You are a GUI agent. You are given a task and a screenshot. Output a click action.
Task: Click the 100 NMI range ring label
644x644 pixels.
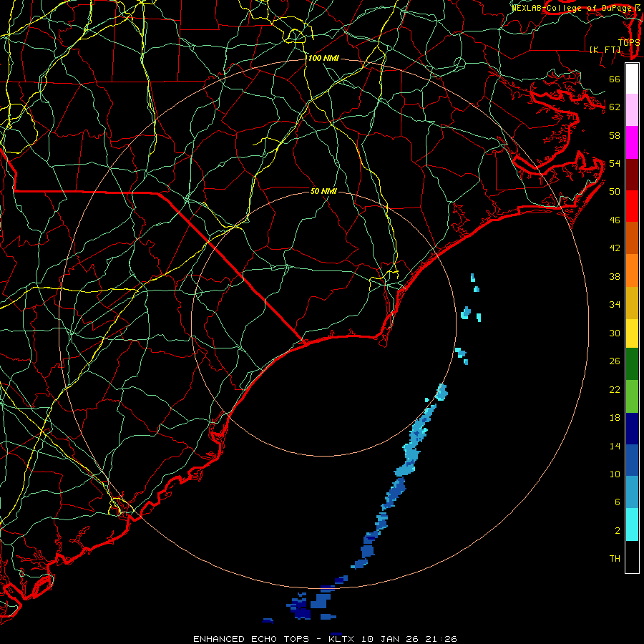click(323, 58)
